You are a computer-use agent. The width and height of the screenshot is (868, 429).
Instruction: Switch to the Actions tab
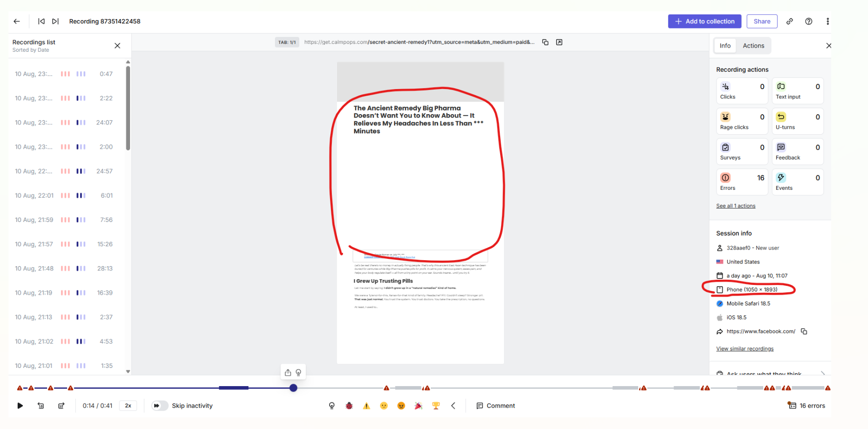click(753, 46)
